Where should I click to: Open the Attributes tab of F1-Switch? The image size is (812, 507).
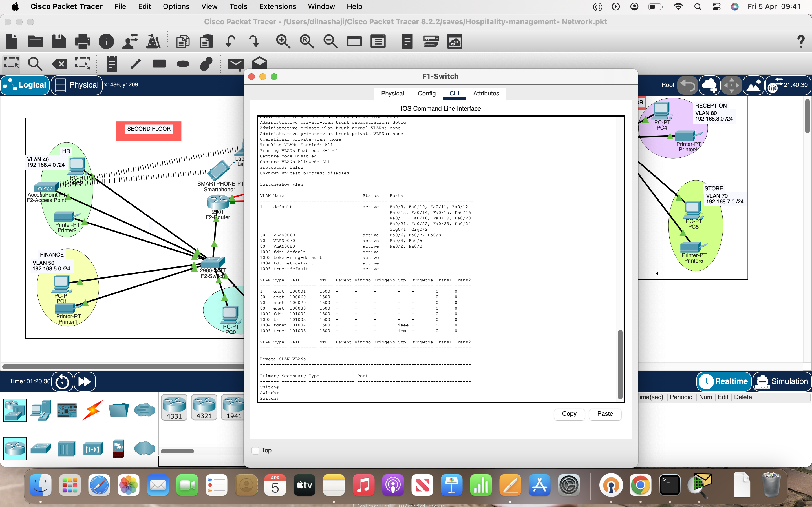coord(486,94)
